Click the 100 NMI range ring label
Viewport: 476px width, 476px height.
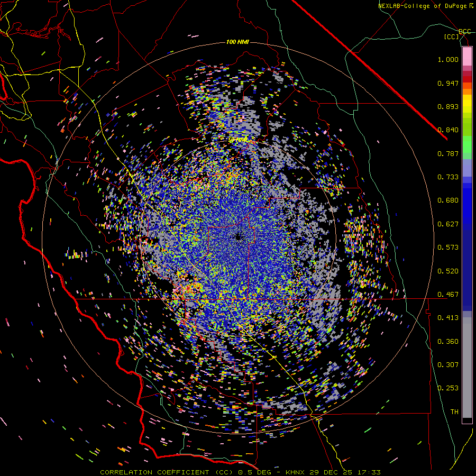(x=237, y=42)
